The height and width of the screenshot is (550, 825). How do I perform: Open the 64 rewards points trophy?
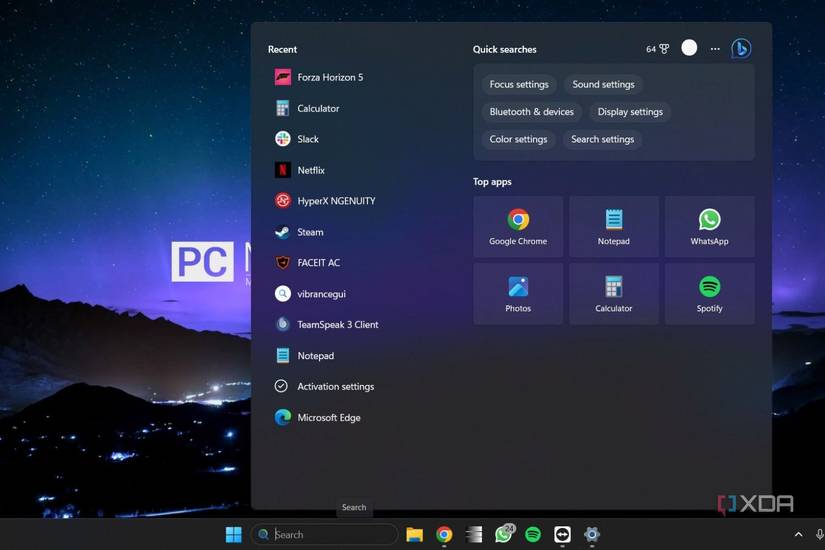click(658, 49)
